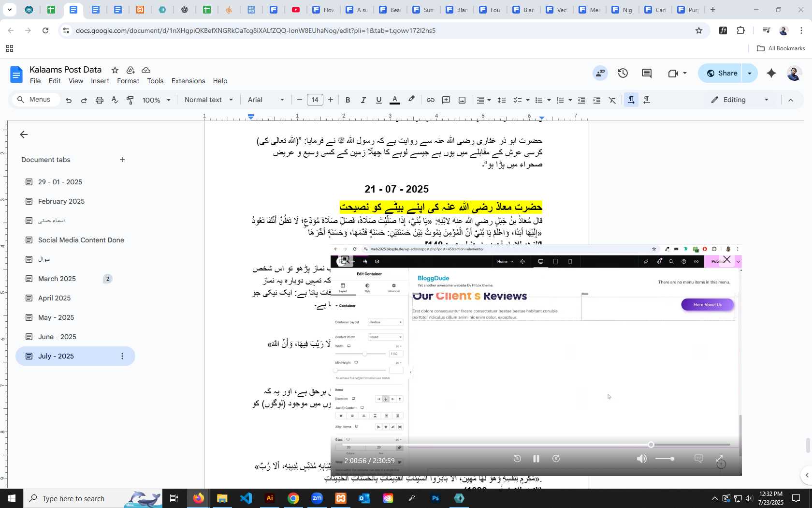Open Photoshop from the Windows taskbar
The height and width of the screenshot is (508, 812).
pyautogui.click(x=435, y=498)
